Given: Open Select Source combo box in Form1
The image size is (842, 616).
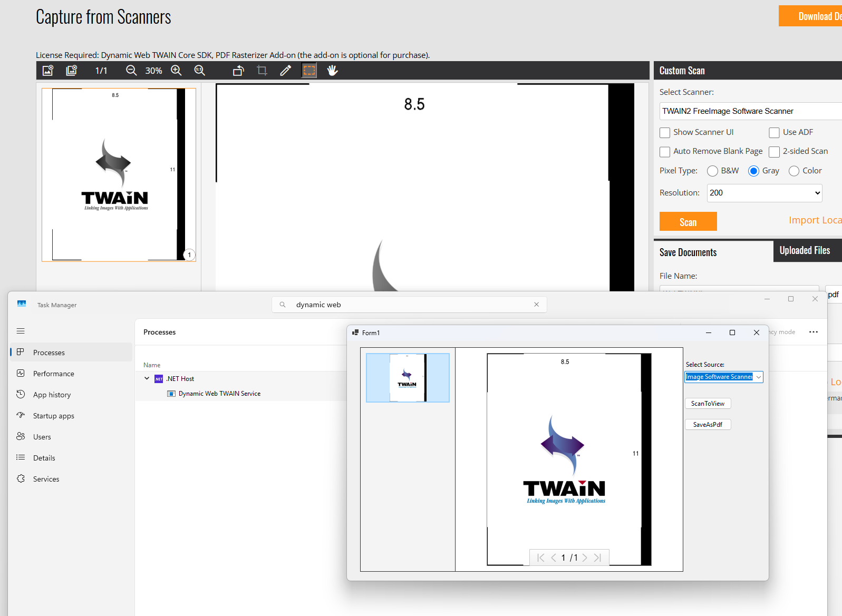Looking at the screenshot, I should pos(724,377).
